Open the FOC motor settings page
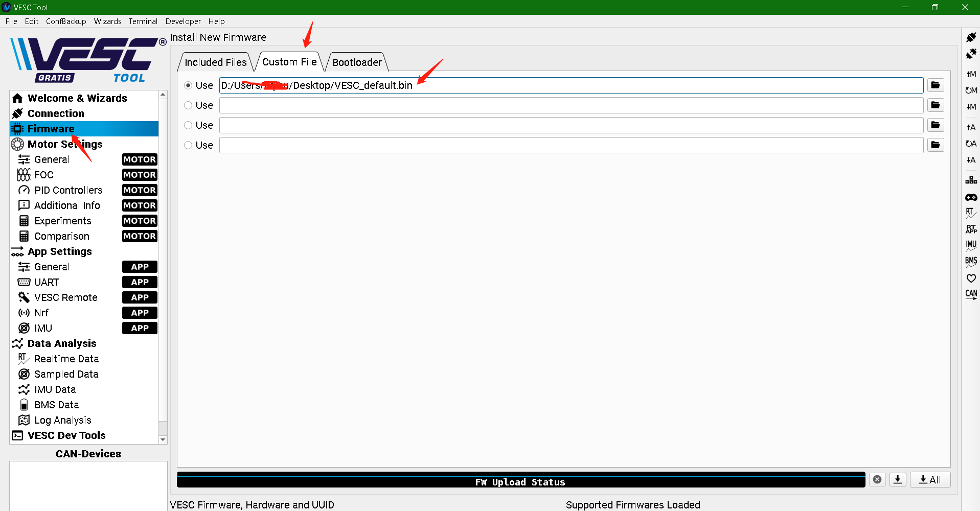Image resolution: width=980 pixels, height=511 pixels. [x=84, y=175]
